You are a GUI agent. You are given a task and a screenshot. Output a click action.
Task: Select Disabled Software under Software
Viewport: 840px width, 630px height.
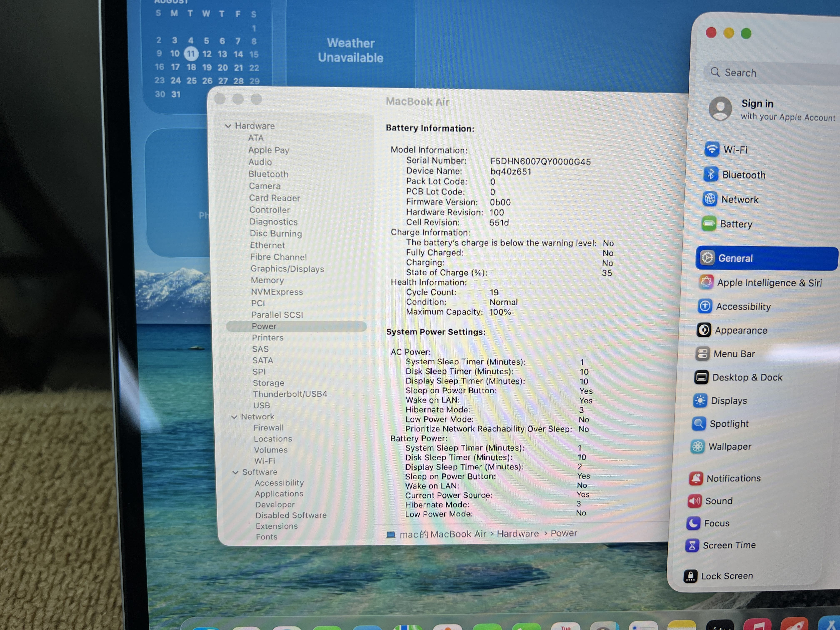290,515
